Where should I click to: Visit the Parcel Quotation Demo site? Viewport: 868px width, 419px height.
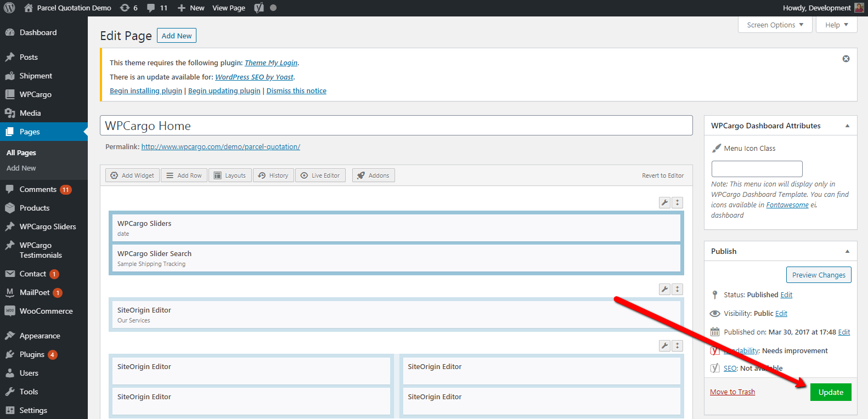(x=68, y=8)
